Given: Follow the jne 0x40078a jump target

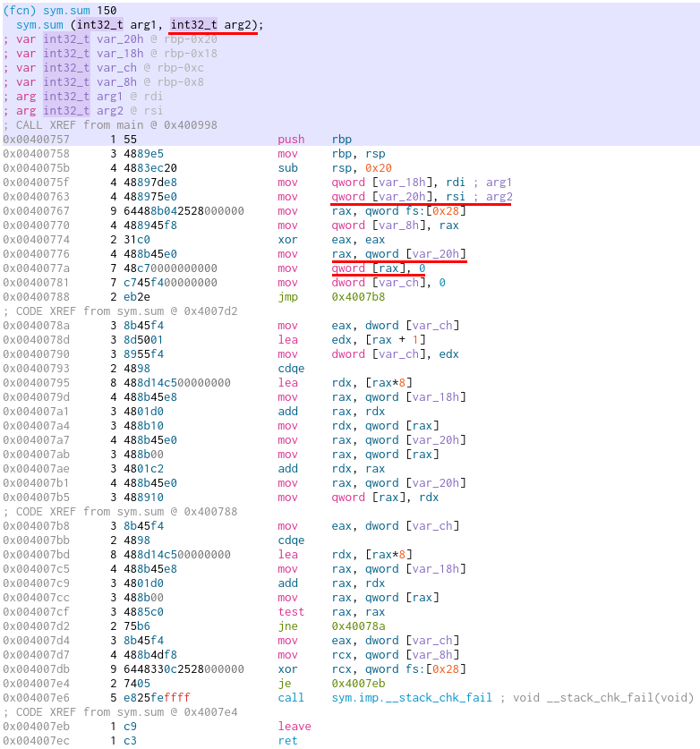Looking at the screenshot, I should click(360, 626).
